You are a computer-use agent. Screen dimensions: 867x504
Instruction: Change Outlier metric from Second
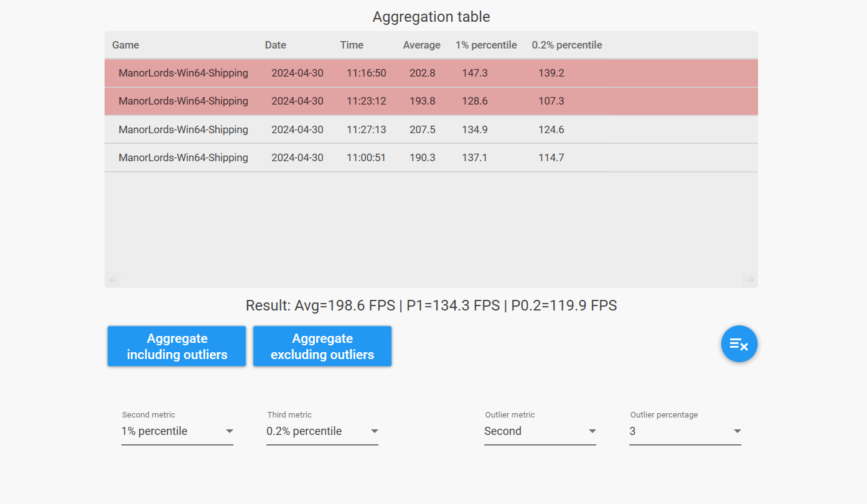tap(540, 431)
